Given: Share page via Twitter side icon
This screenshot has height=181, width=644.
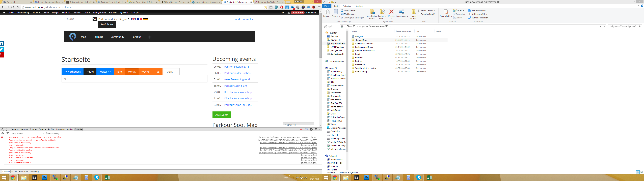Looking at the screenshot, I should [x=2, y=49].
